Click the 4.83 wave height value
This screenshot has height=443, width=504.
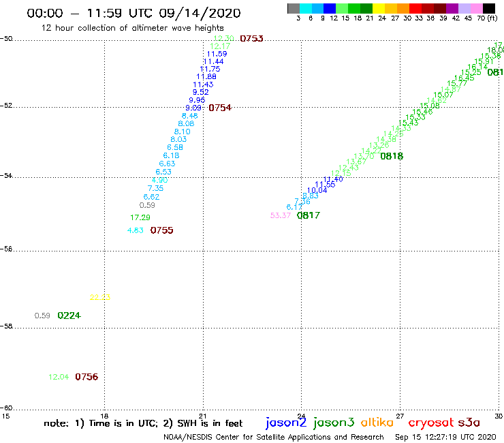click(136, 230)
